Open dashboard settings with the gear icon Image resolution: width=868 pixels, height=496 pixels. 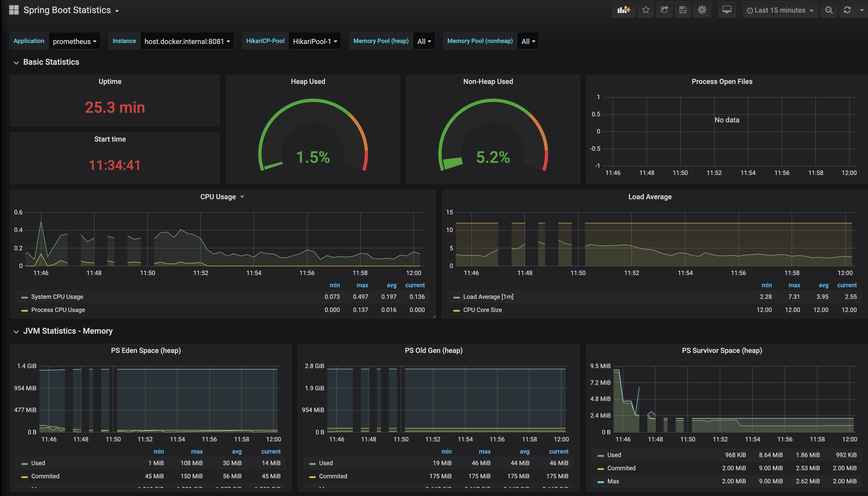pos(702,10)
